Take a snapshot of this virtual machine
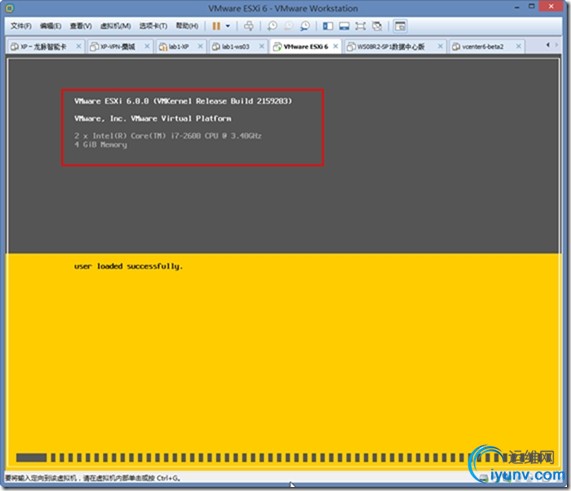 [x=272, y=26]
